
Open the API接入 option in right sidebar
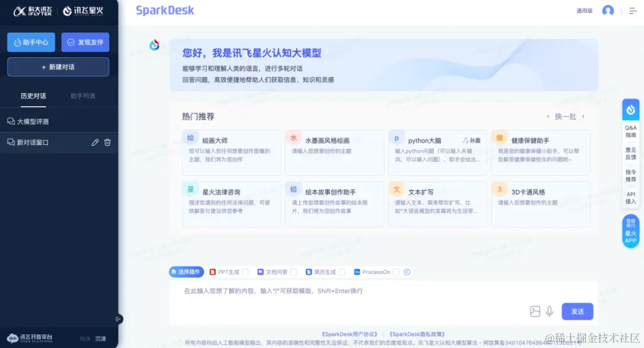coord(630,197)
